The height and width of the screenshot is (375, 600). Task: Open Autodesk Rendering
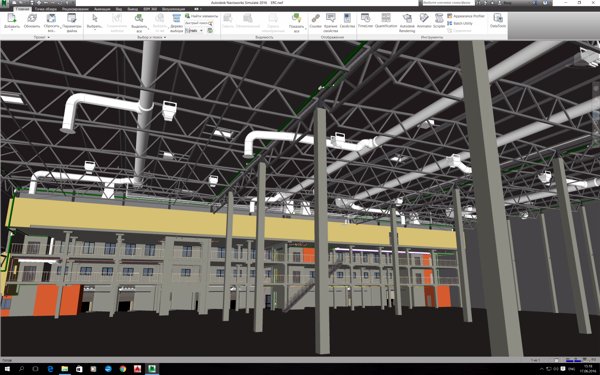[407, 22]
